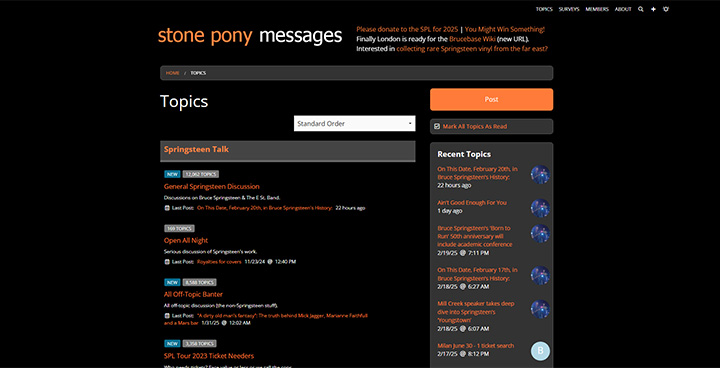The image size is (720, 368).
Task: Click the 1/31/25 @ 12:02 AM timestamp
Action: (x=226, y=323)
